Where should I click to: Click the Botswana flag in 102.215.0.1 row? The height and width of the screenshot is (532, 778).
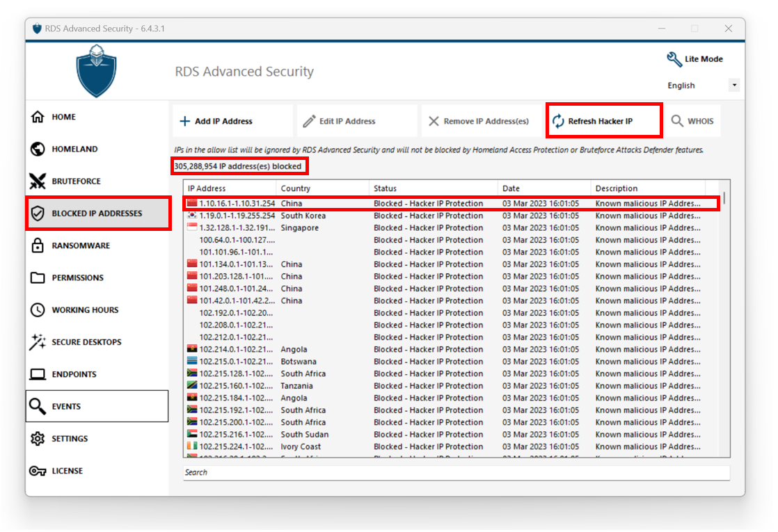(192, 362)
